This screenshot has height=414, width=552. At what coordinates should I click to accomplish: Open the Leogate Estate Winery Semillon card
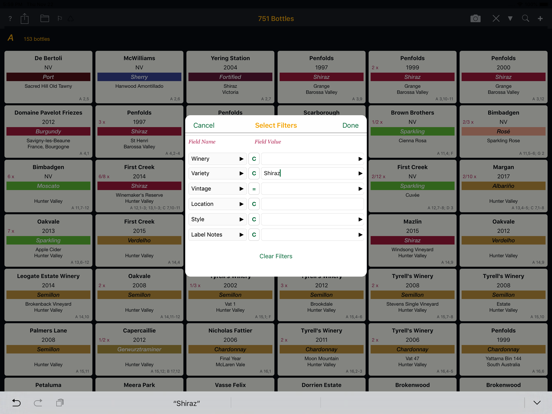click(x=48, y=295)
